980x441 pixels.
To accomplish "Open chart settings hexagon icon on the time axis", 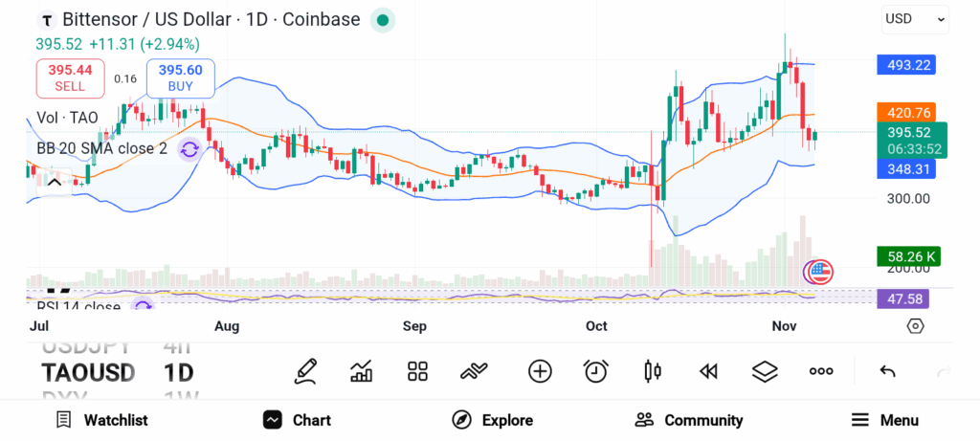I will tap(915, 326).
